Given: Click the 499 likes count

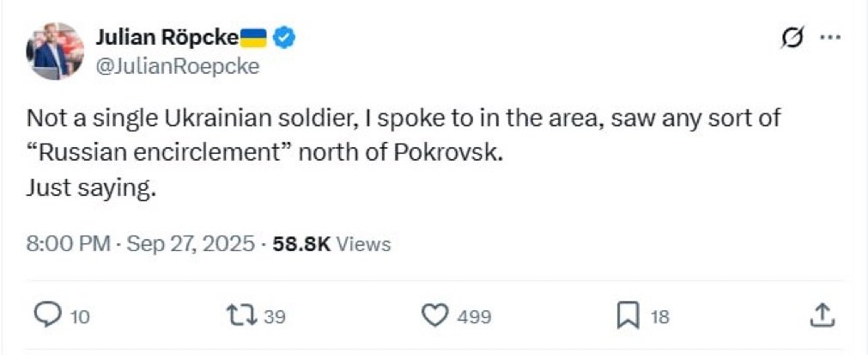Looking at the screenshot, I should click(x=474, y=317).
